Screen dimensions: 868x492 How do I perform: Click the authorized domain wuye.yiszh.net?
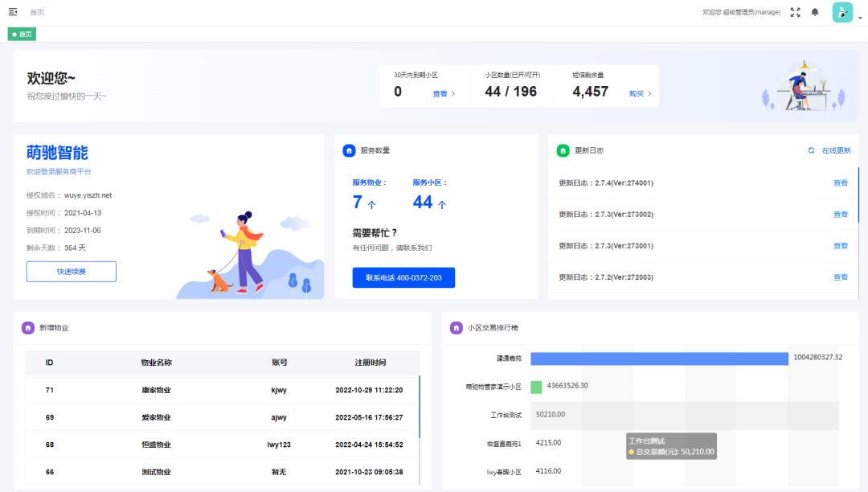(88, 195)
